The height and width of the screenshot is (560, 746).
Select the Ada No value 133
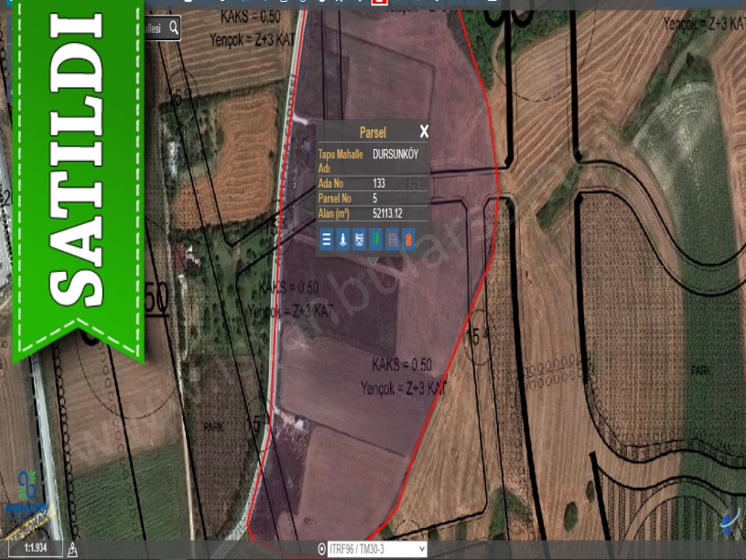click(379, 183)
